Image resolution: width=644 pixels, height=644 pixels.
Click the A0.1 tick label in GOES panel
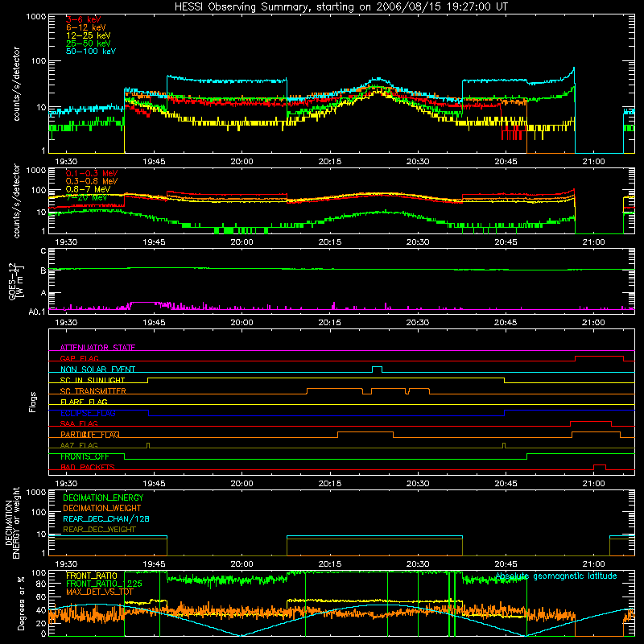point(37,312)
